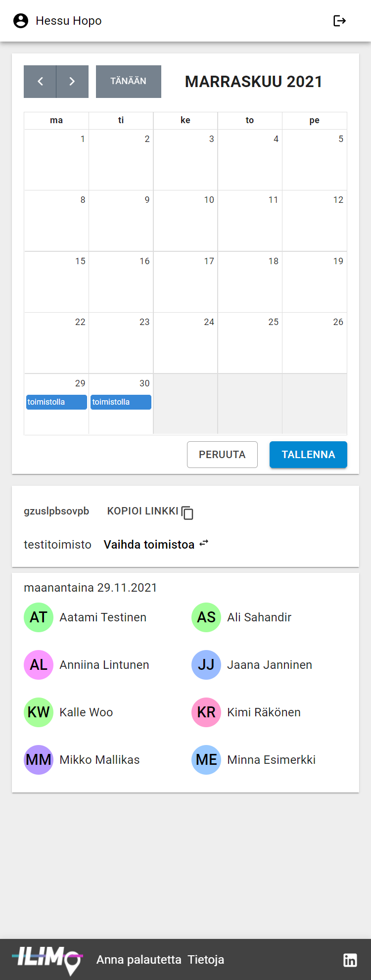Click Kimi Räkönen's pink KR avatar
Screen dimensions: 371x980
206,712
